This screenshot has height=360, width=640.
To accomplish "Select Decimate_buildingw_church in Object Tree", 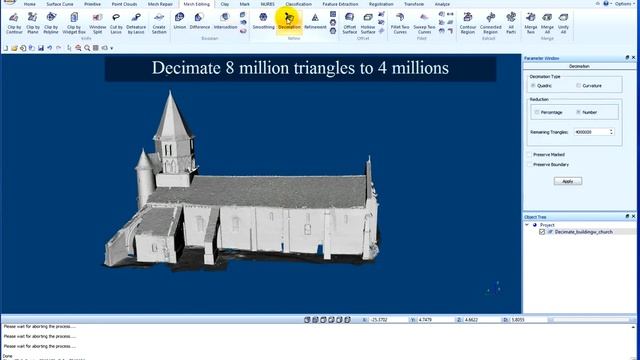I will click(x=583, y=232).
